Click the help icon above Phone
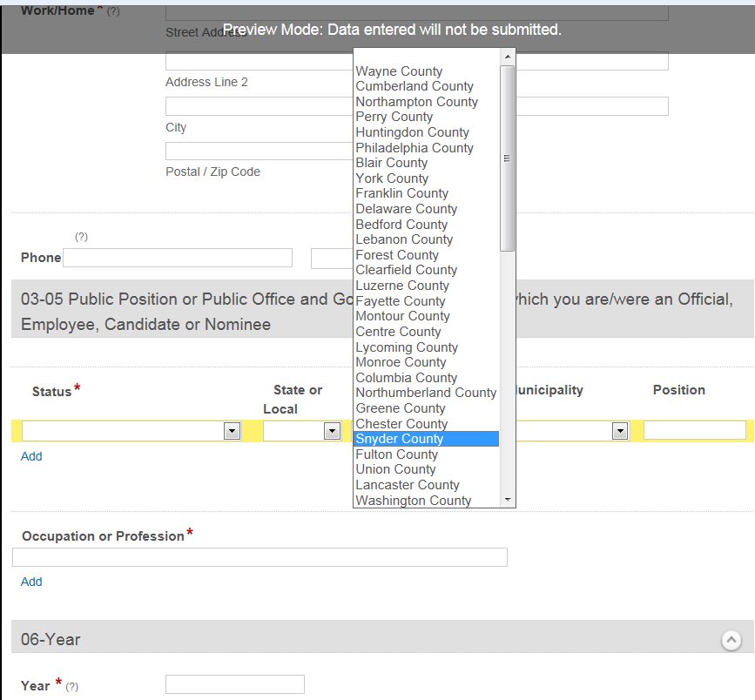This screenshot has height=700, width=755. pyautogui.click(x=81, y=237)
